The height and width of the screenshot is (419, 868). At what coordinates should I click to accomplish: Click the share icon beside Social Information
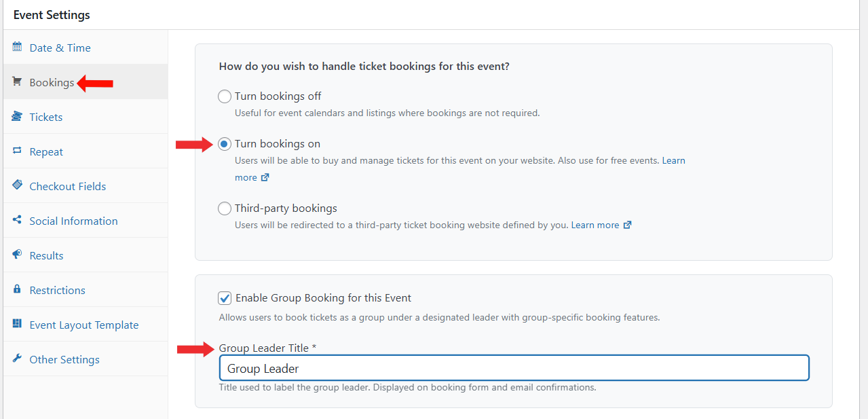[17, 221]
